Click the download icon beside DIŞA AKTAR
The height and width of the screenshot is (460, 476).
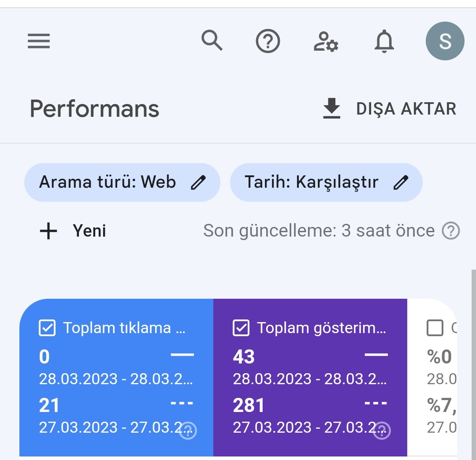[331, 109]
